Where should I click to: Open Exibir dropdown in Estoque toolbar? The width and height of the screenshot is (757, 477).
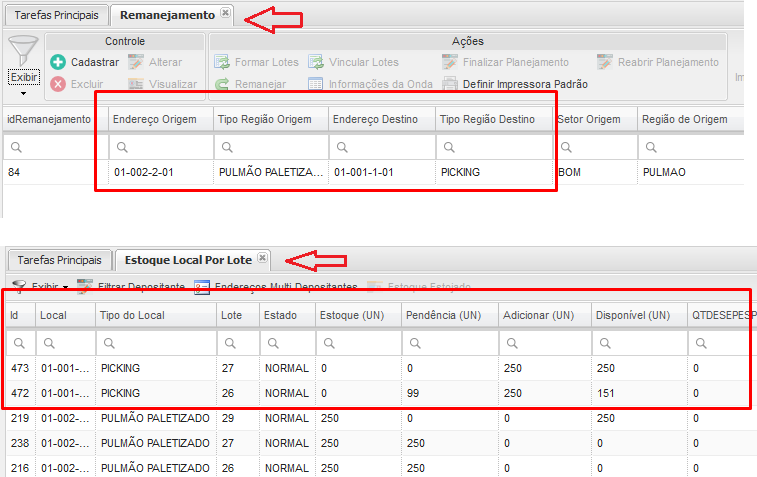pos(65,287)
